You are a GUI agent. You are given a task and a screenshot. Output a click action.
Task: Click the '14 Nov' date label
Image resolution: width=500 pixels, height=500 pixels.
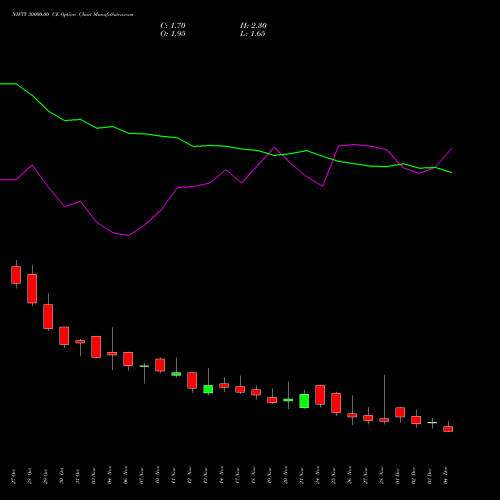[x=222, y=475]
